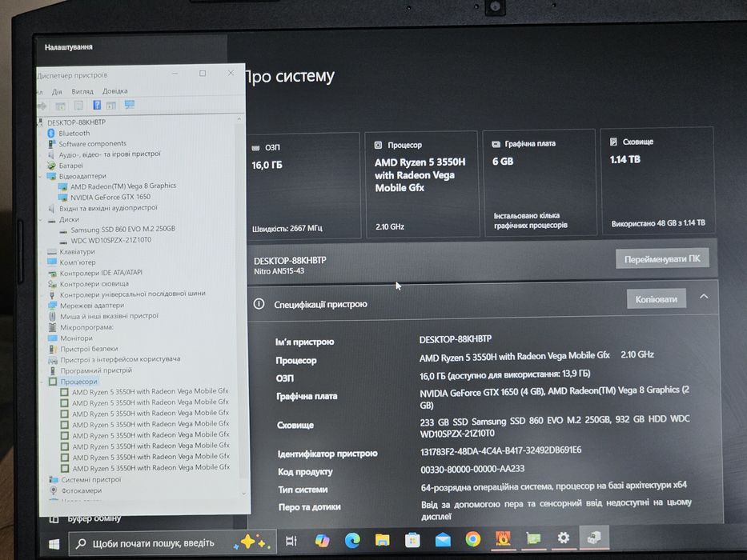Select Контролери універсальної послідовної шини category
Image resolution: width=747 pixels, height=560 pixels.
132,294
